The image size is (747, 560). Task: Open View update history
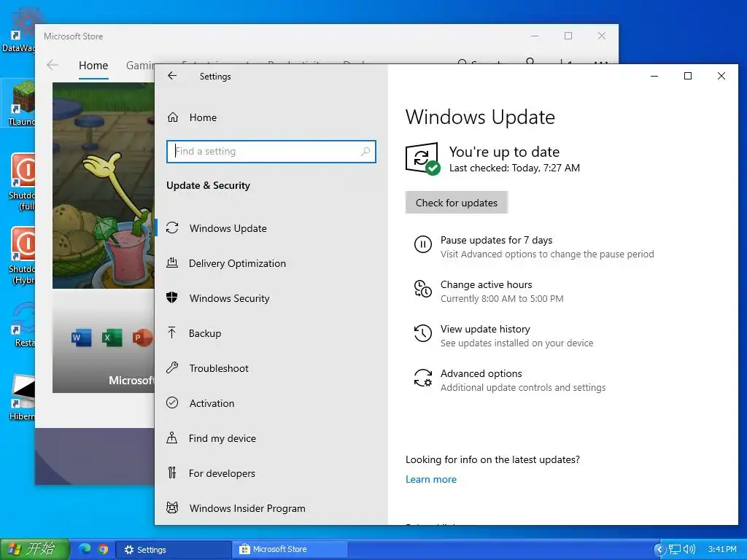tap(485, 329)
